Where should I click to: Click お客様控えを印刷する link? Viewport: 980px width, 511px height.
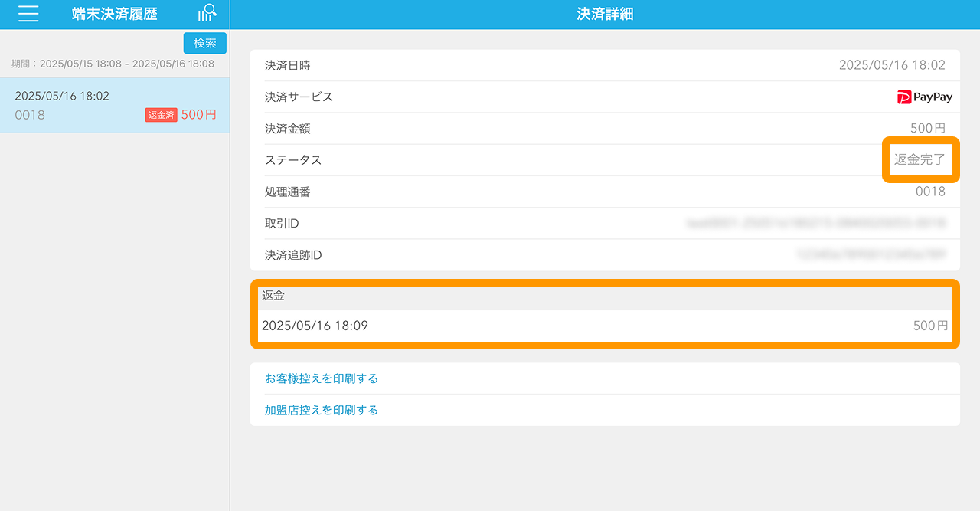pos(322,378)
